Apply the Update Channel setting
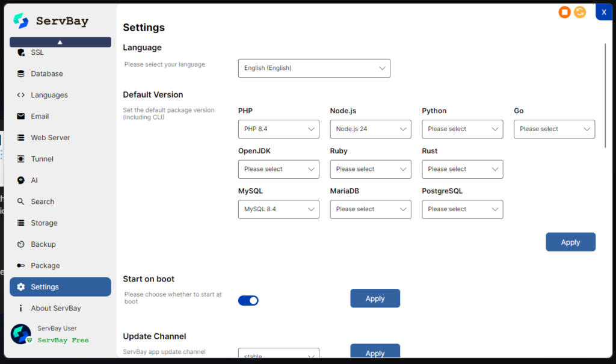This screenshot has height=364, width=616. click(x=375, y=351)
